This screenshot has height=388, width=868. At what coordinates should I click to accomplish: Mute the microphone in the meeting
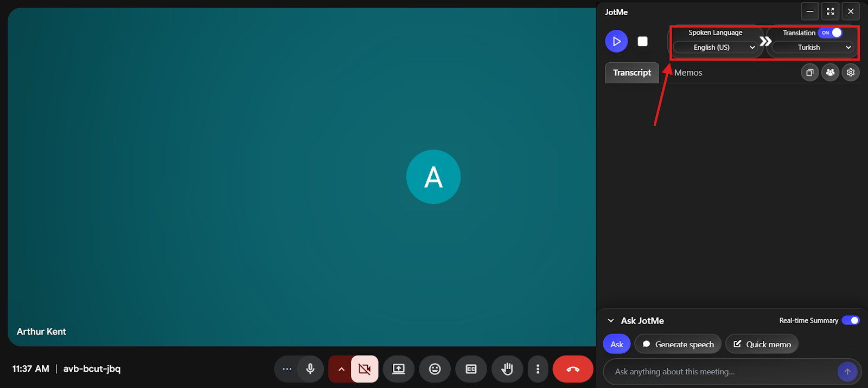[310, 369]
